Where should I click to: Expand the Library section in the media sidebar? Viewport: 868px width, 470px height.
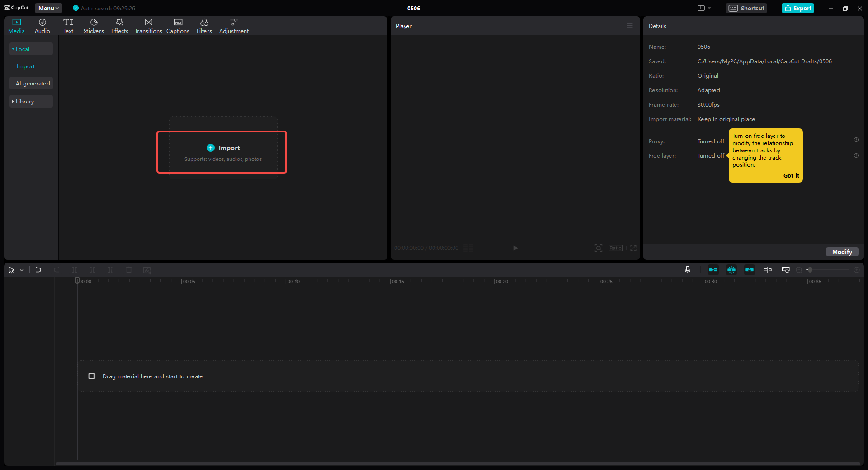31,101
